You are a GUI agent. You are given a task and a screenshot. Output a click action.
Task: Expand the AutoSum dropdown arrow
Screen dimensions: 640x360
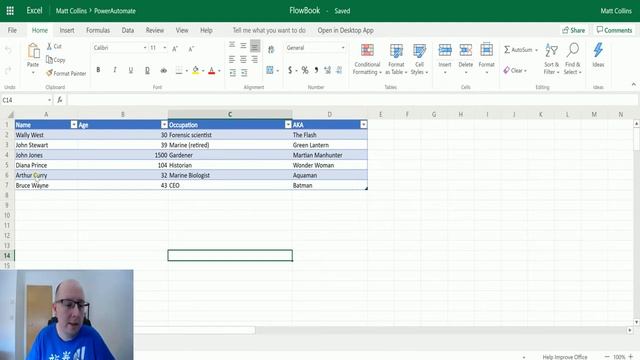[536, 50]
